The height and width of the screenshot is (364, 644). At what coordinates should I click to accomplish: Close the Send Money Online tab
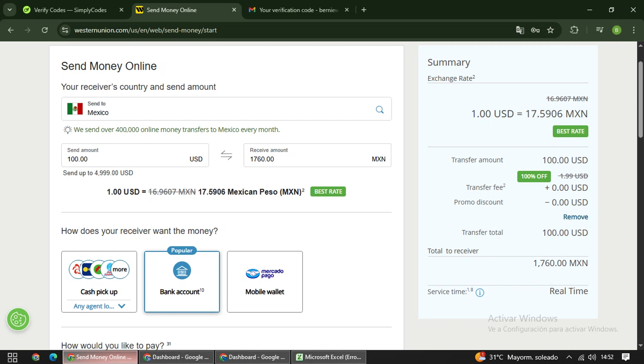(x=234, y=10)
